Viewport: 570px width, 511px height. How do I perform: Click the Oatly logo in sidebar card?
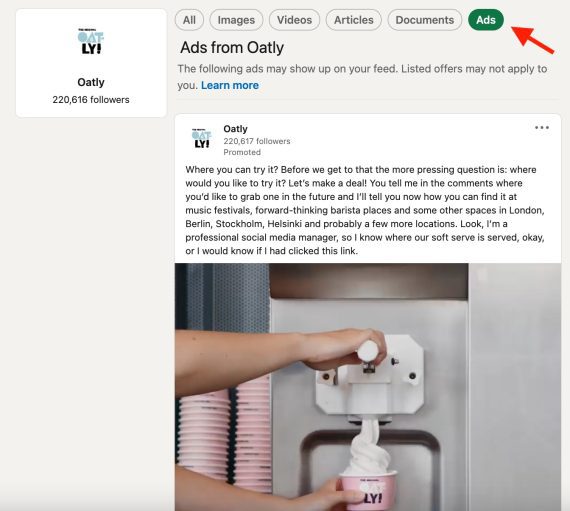[91, 42]
